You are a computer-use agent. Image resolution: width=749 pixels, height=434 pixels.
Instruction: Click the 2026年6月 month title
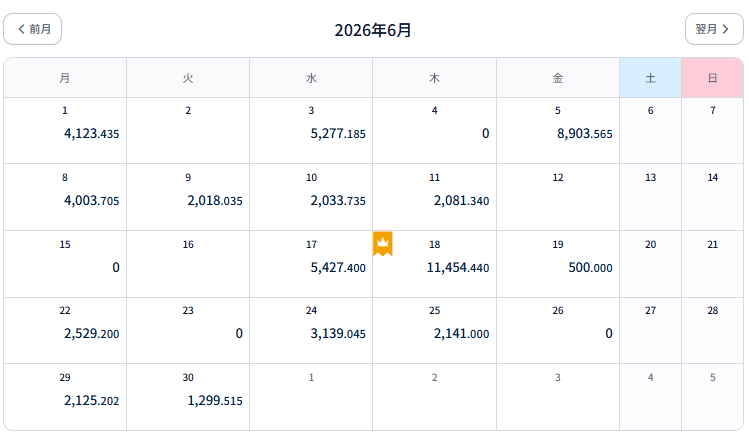pos(373,30)
